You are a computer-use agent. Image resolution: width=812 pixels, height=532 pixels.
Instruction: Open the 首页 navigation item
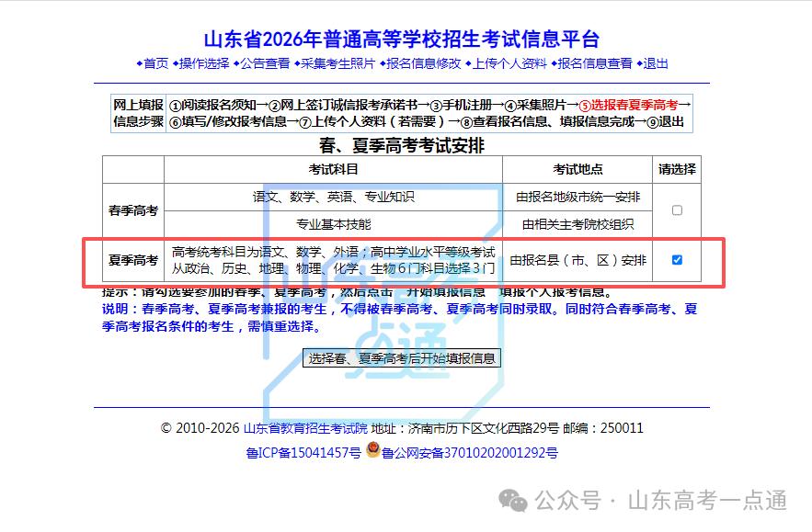[156, 63]
